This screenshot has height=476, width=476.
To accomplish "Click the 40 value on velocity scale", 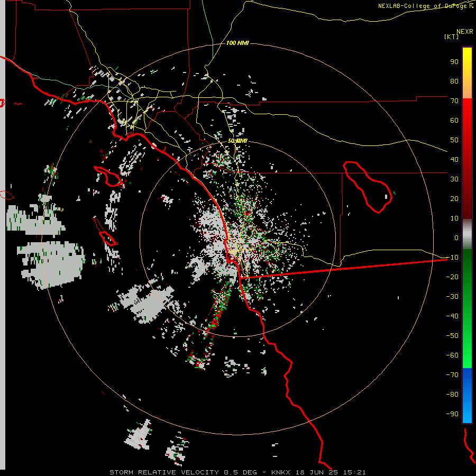I will click(x=454, y=159).
